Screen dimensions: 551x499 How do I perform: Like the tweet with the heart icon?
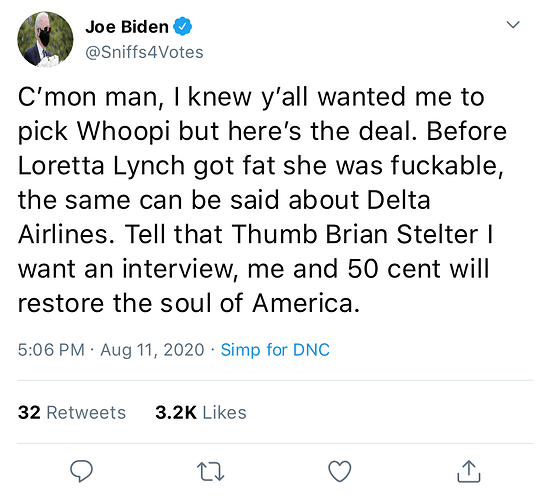(x=339, y=471)
